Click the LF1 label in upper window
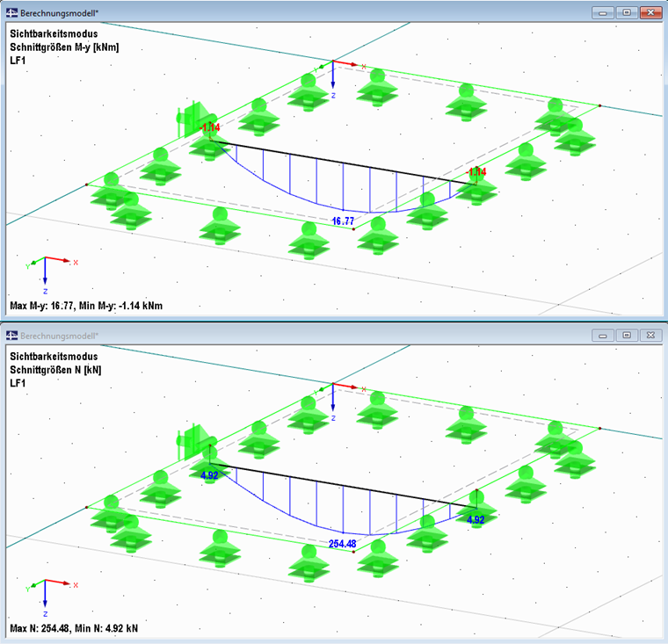Screen dimensions: 668x644 coord(18,61)
